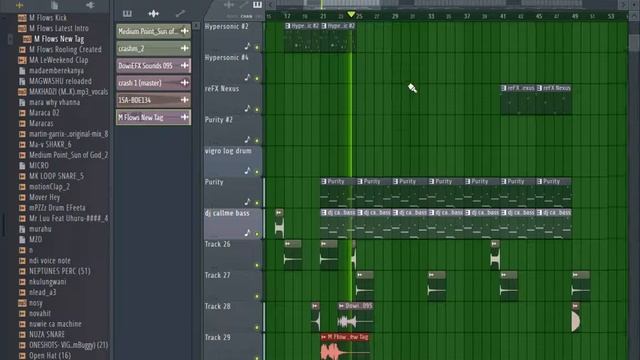Mute the Purity track
Screen dimensions: 640x360
pos(257,203)
